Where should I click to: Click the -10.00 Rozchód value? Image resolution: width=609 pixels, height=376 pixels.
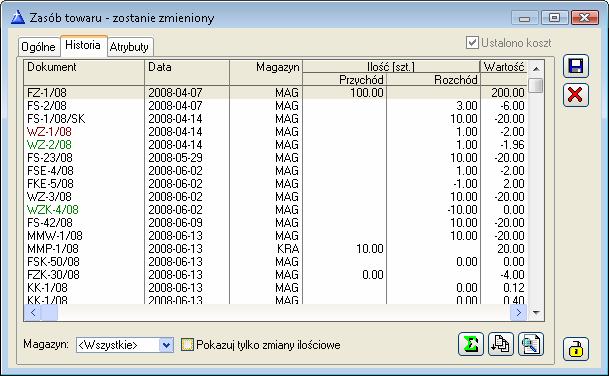tap(462, 210)
